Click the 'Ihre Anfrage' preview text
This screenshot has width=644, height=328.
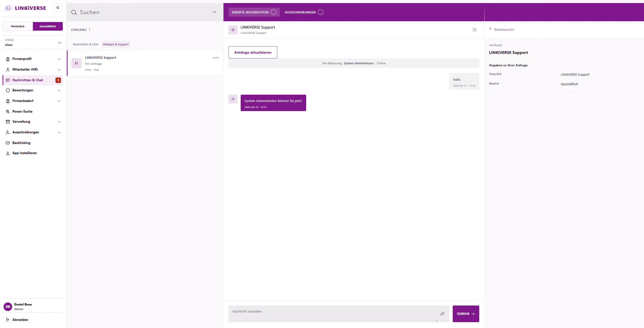coord(93,64)
